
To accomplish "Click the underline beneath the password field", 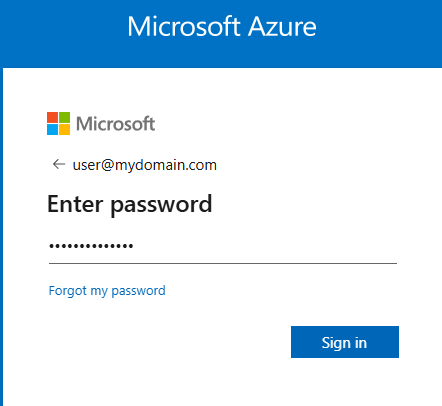I will pos(223,263).
